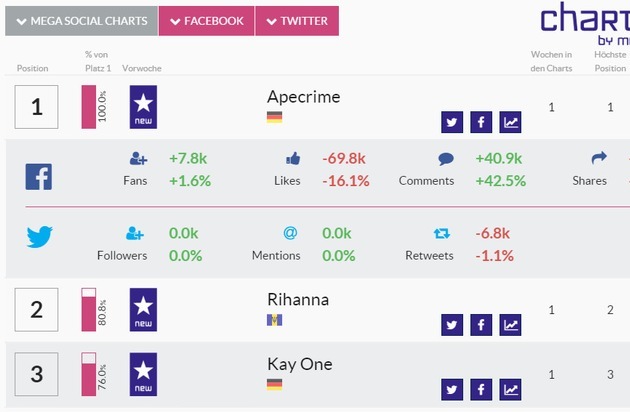Click the Twitter bird logo in stats panel

[39, 237]
